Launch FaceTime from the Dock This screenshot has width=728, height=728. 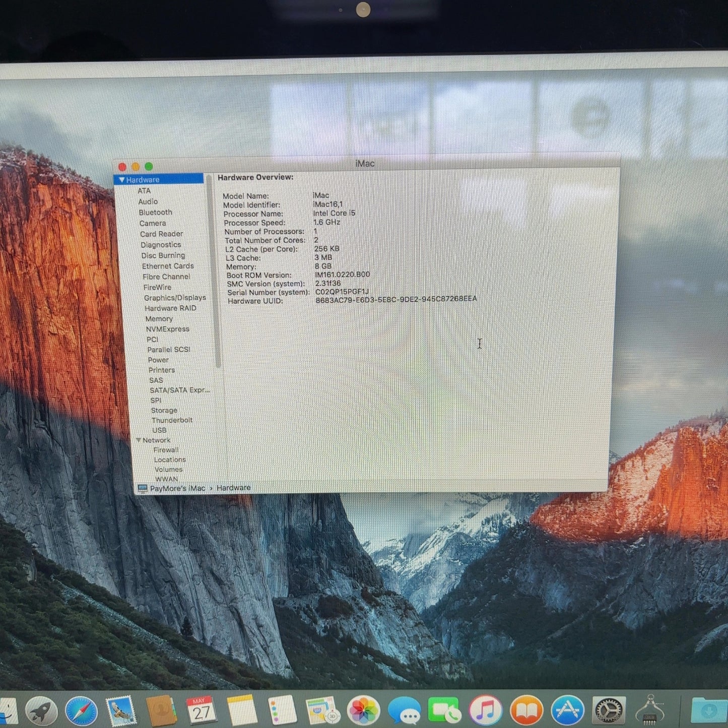coord(444,711)
